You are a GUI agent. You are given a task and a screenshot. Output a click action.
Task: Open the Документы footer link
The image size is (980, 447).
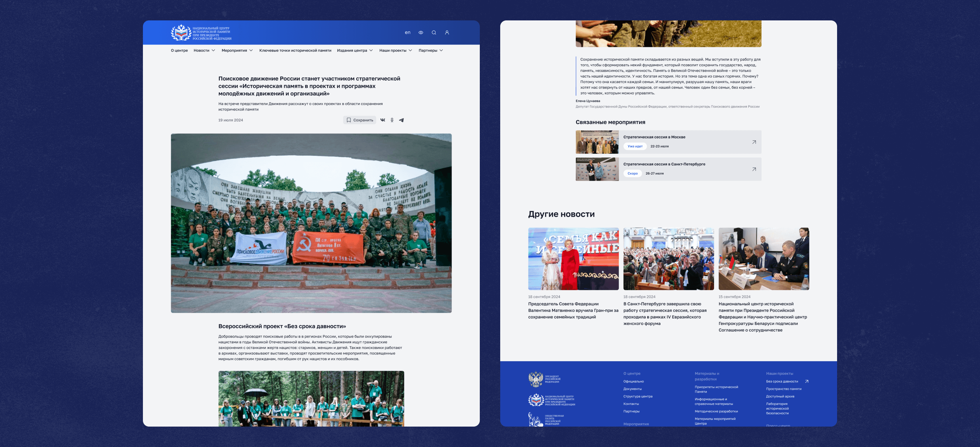pos(632,389)
